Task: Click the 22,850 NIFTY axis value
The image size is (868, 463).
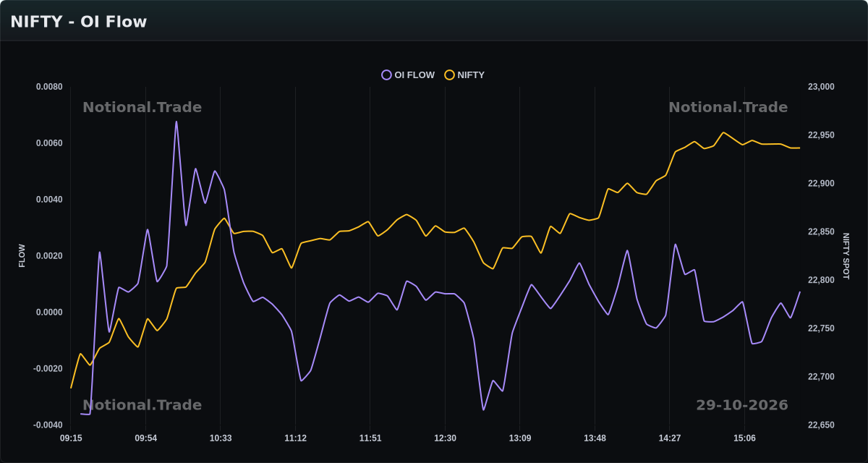Action: (x=821, y=232)
